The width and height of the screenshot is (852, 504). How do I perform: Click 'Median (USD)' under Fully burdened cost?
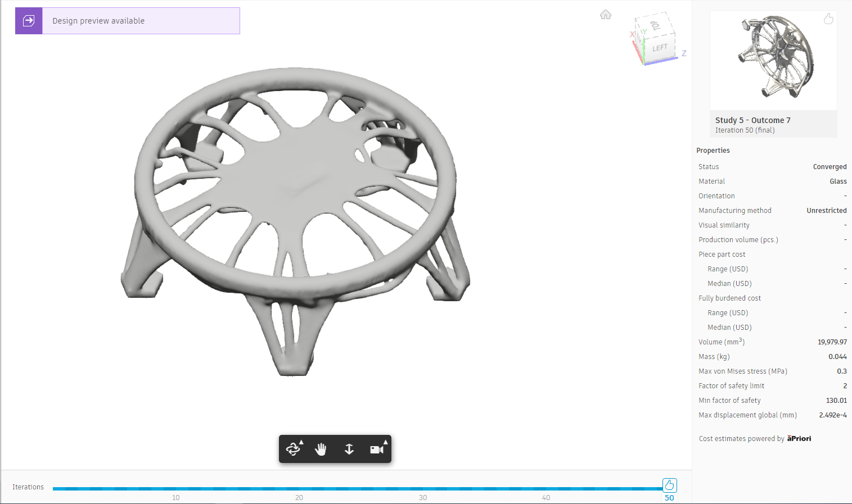point(729,328)
